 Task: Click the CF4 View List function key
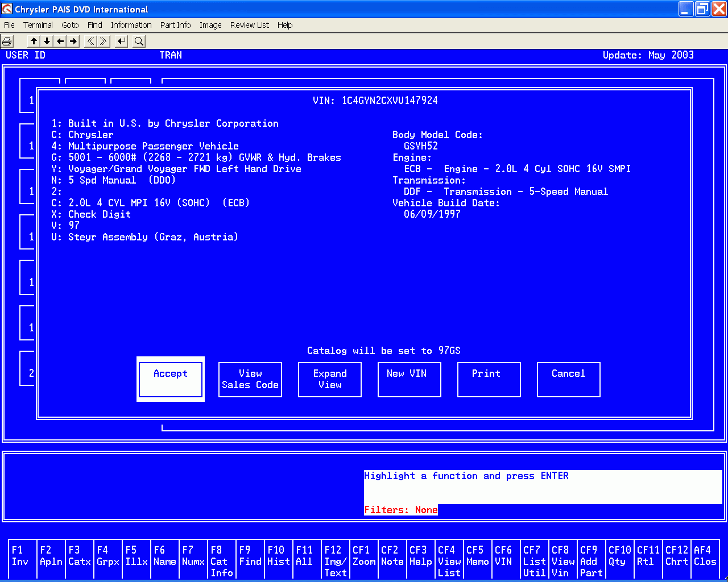point(449,560)
